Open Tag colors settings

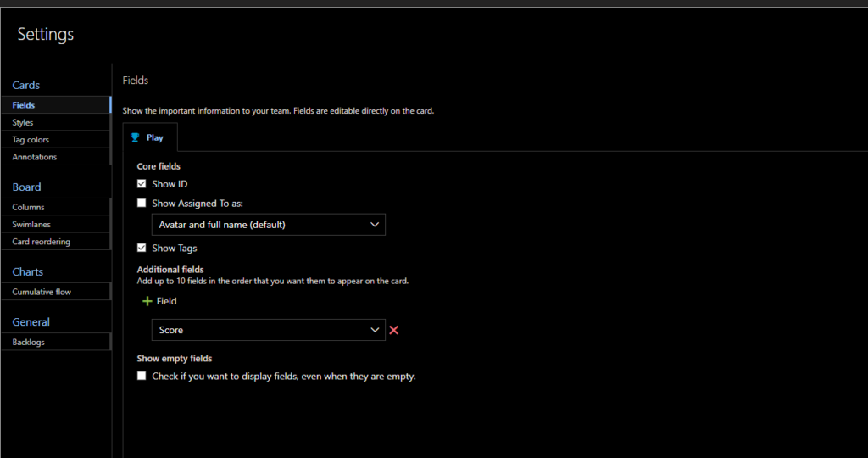click(x=56, y=140)
